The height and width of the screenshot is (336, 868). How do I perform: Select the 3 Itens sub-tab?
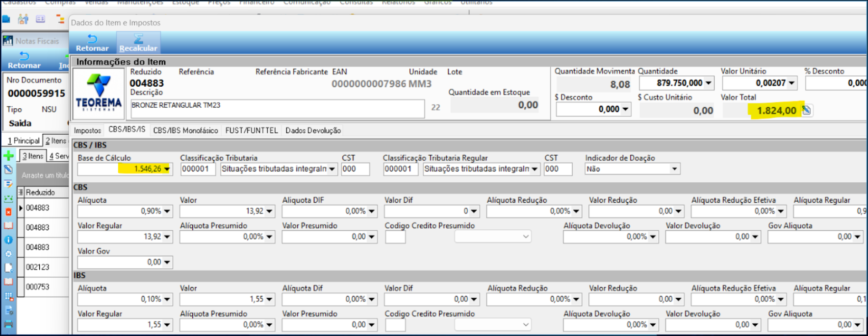[33, 156]
